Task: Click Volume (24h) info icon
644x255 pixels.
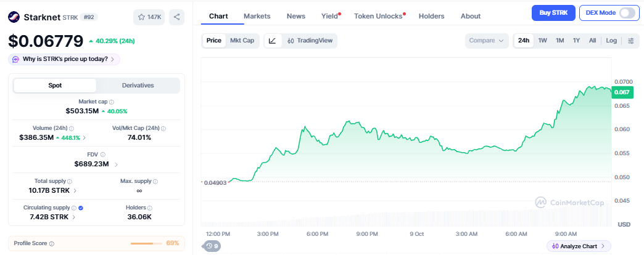Action: click(72, 128)
